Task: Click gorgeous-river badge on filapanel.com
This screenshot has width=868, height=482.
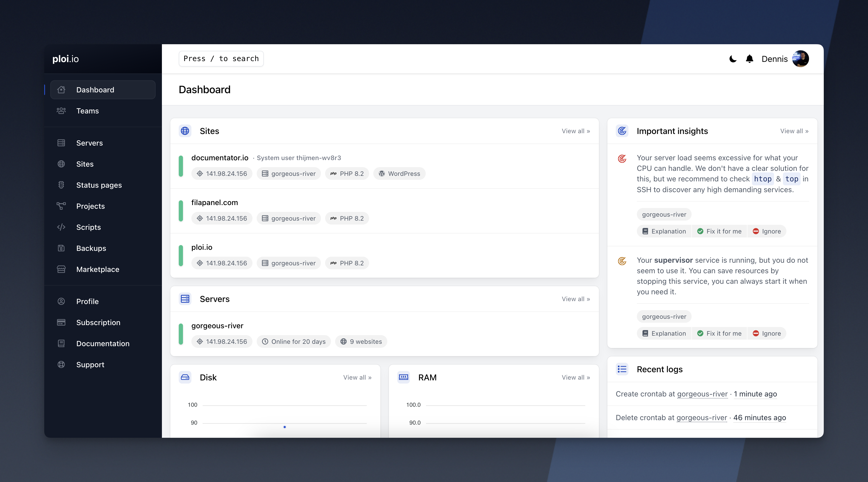Action: 289,218
